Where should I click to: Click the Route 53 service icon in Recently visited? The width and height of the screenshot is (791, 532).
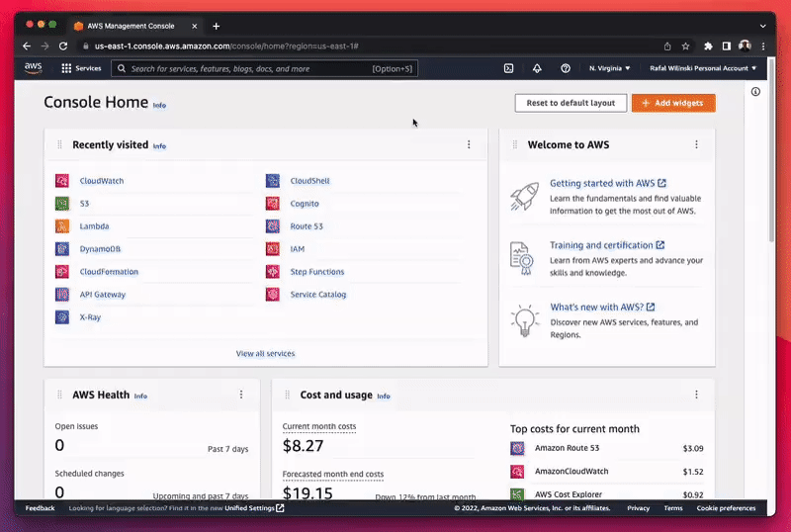point(273,226)
